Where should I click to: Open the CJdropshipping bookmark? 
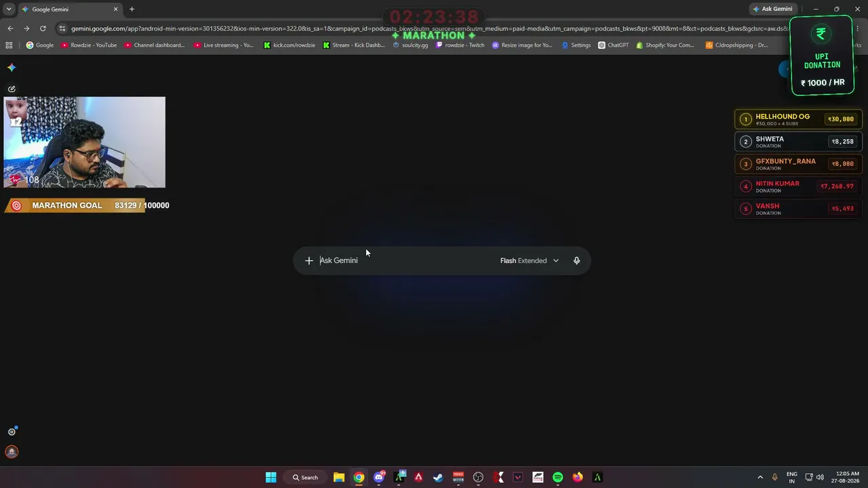(x=736, y=45)
